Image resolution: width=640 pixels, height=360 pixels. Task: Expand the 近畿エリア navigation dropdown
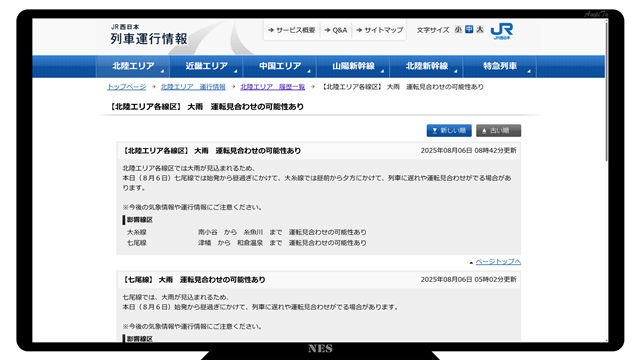(x=207, y=66)
